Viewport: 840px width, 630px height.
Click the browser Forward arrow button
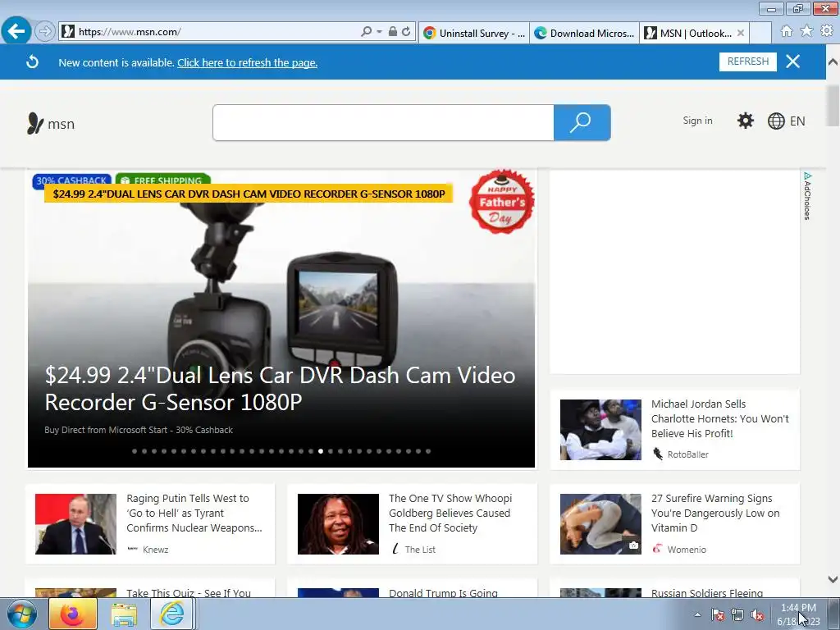pyautogui.click(x=45, y=32)
